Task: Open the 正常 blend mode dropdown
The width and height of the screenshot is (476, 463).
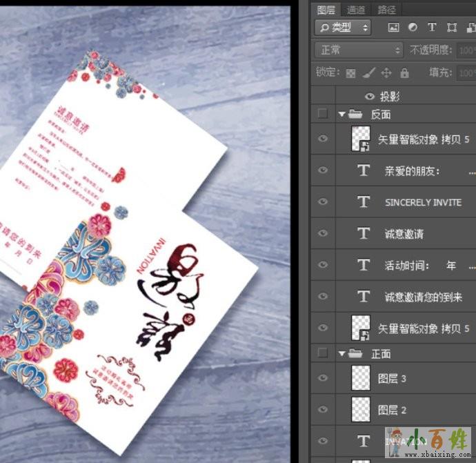Action: (x=358, y=50)
